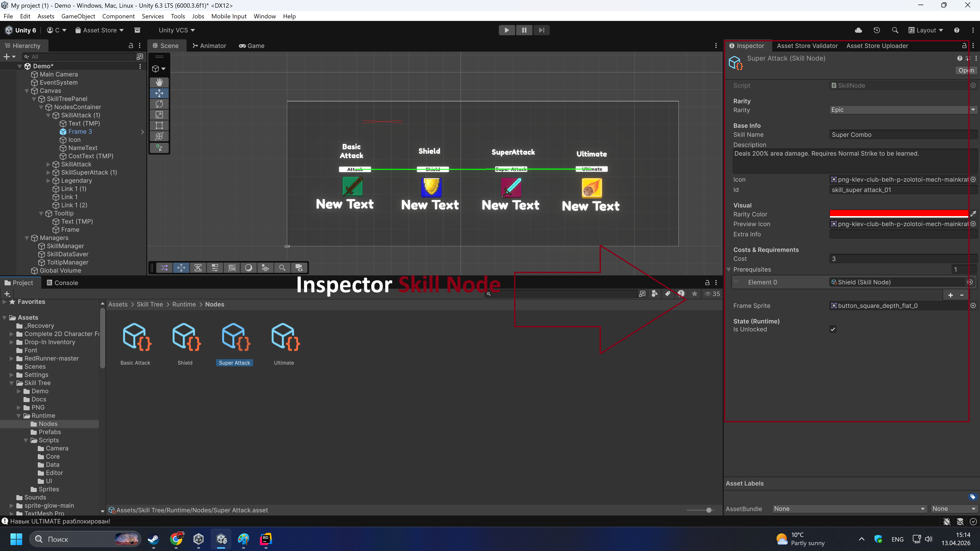The image size is (980, 551).
Task: Open Icon field object picker
Action: (x=973, y=179)
